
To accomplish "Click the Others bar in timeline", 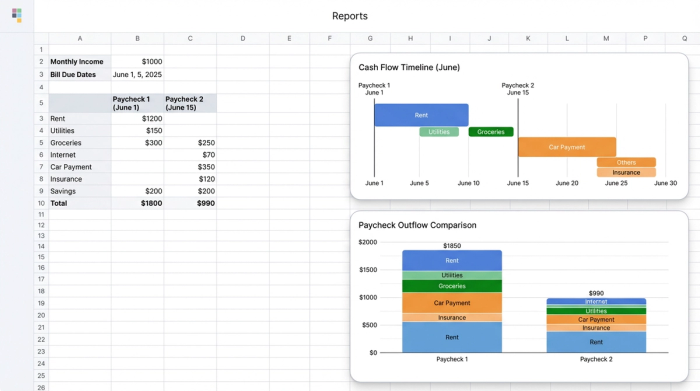I will coord(626,162).
